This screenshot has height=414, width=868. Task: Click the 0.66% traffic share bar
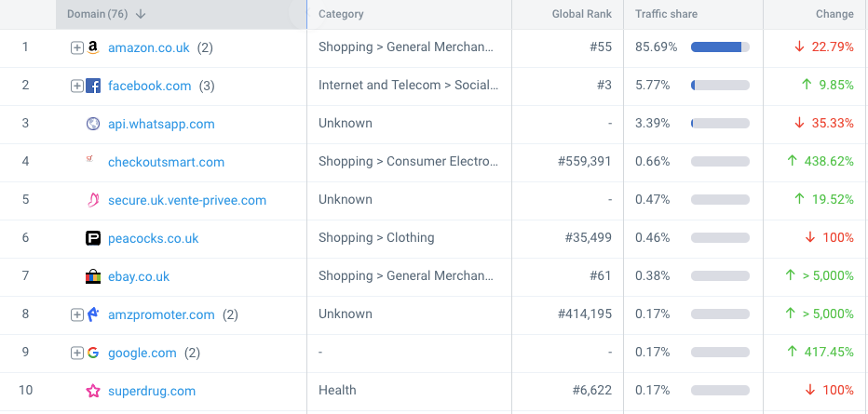720,162
